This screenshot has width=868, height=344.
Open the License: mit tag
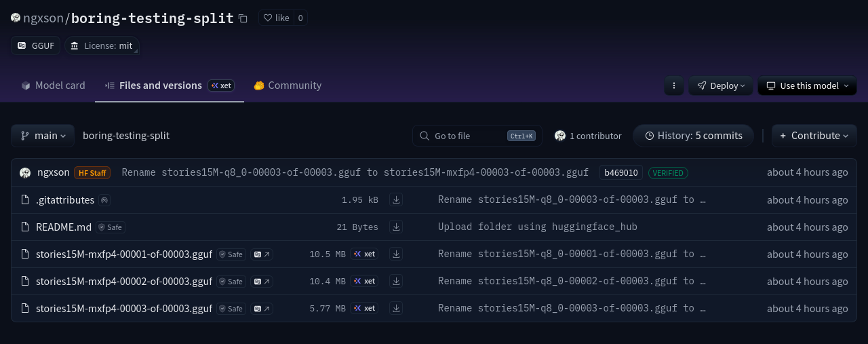coord(102,45)
